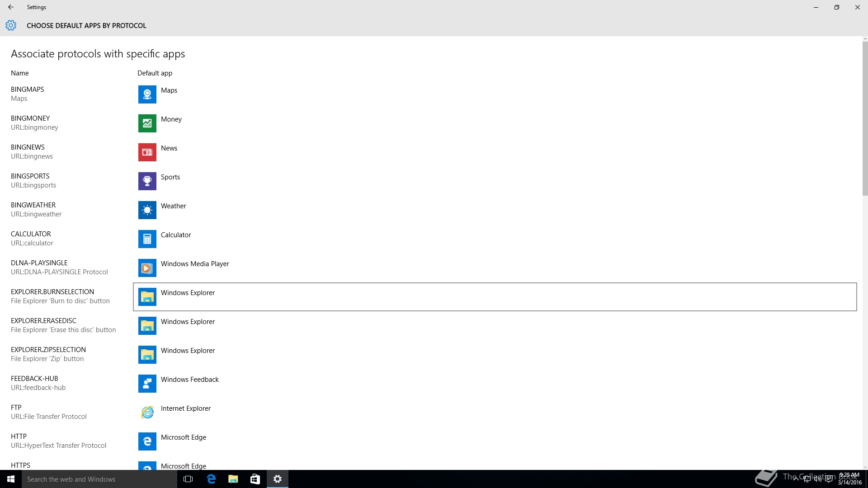Screen dimensions: 868x488
Task: Click the FEEDBACK-HUB protocol name
Action: (x=34, y=379)
